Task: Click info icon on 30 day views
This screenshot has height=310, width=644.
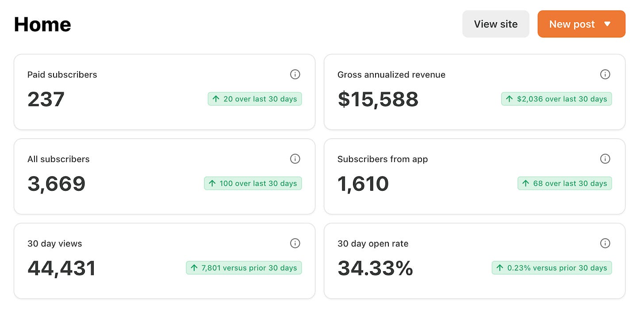Action: [295, 243]
